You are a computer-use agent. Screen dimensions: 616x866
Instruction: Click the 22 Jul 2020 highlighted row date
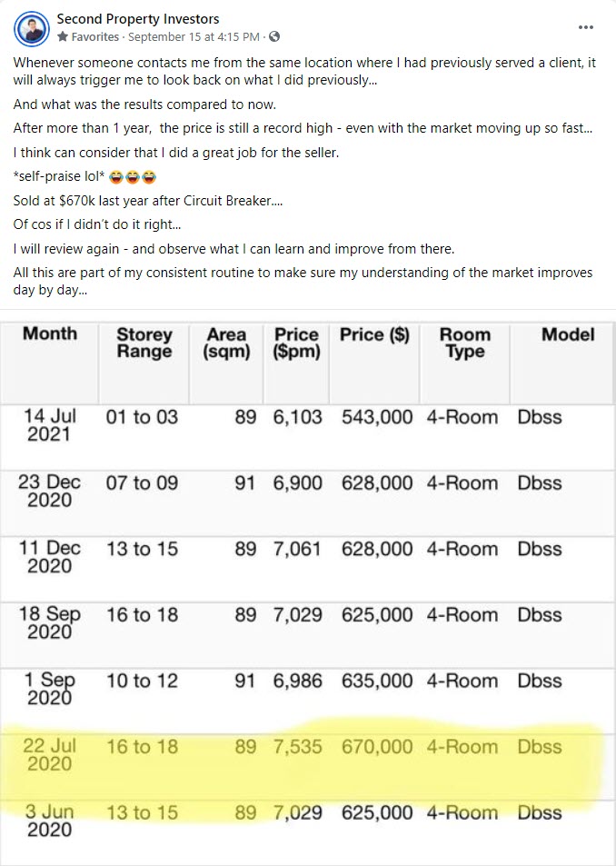pyautogui.click(x=50, y=755)
